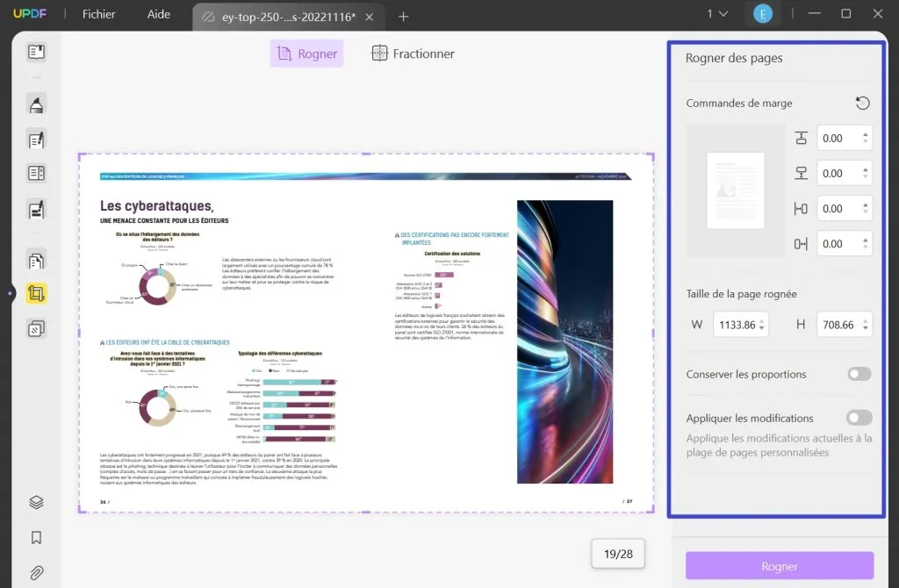The image size is (899, 588).
Task: Open the Layers panel icon
Action: [36, 502]
